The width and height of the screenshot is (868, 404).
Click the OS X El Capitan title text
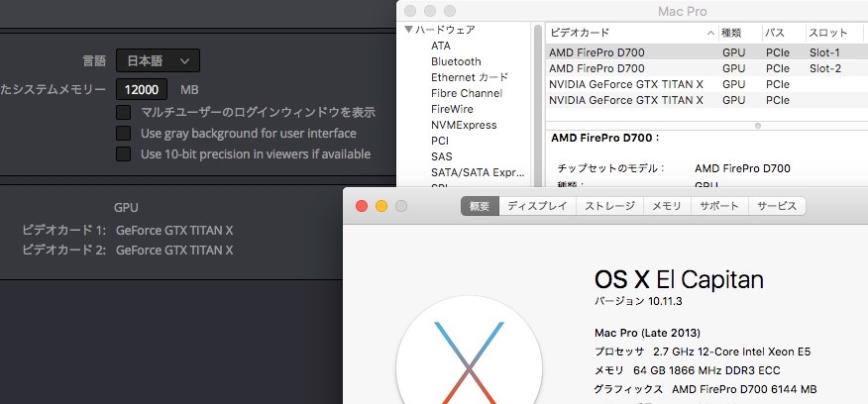click(679, 279)
